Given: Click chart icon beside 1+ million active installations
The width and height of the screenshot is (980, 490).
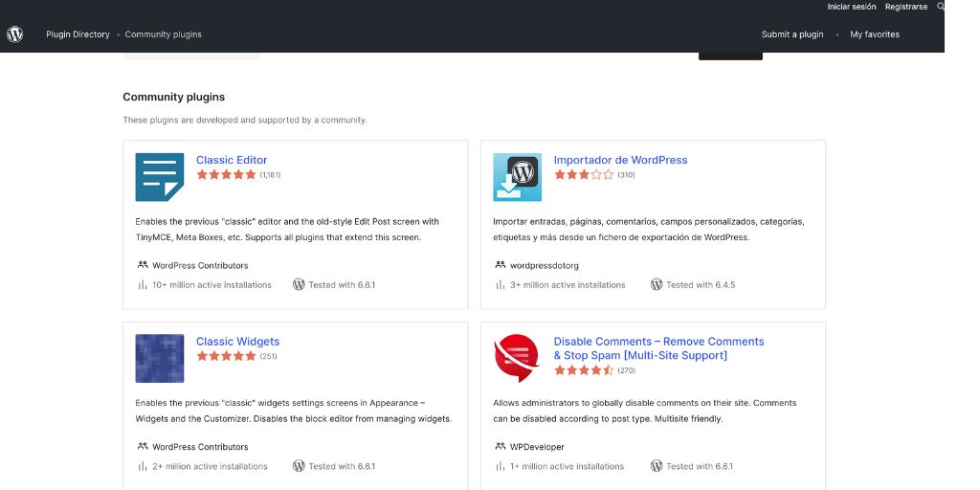Looking at the screenshot, I should pos(500,466).
